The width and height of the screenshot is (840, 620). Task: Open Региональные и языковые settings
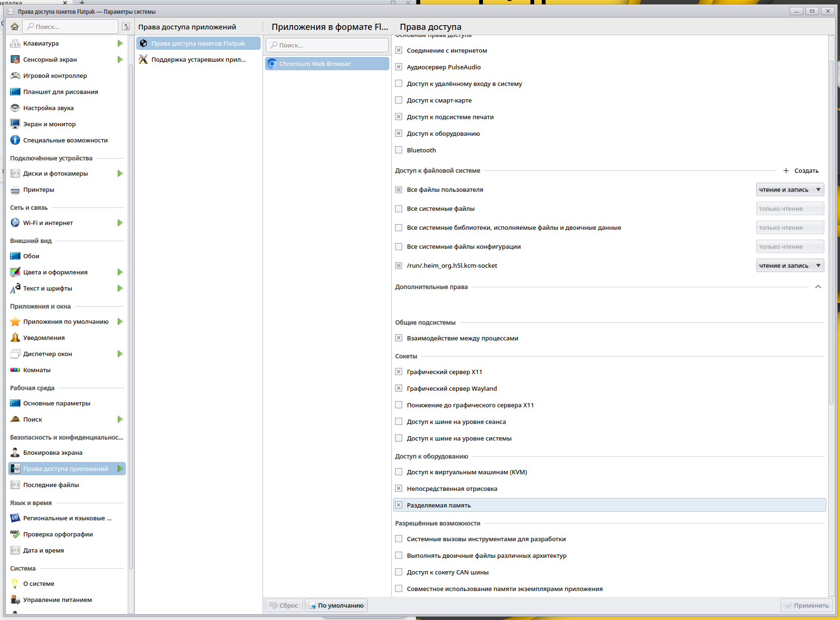click(67, 518)
